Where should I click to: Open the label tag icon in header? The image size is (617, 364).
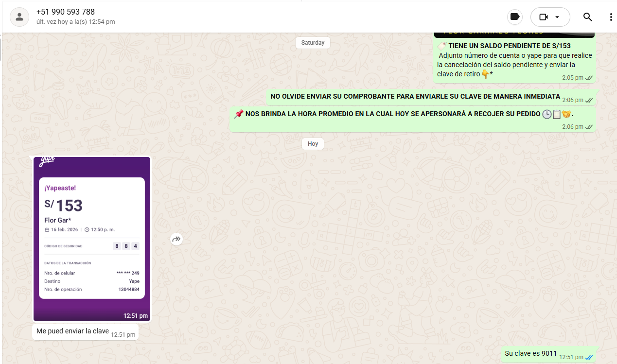point(514,17)
